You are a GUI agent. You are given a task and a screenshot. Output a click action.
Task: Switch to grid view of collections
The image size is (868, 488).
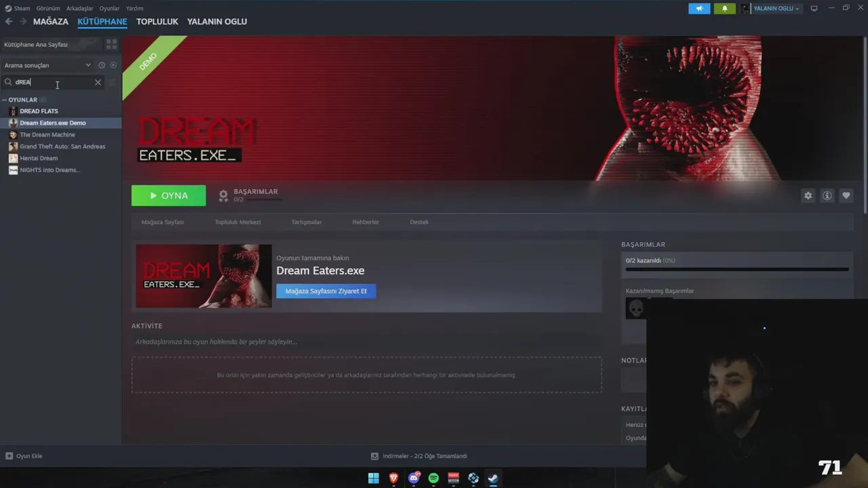[112, 44]
